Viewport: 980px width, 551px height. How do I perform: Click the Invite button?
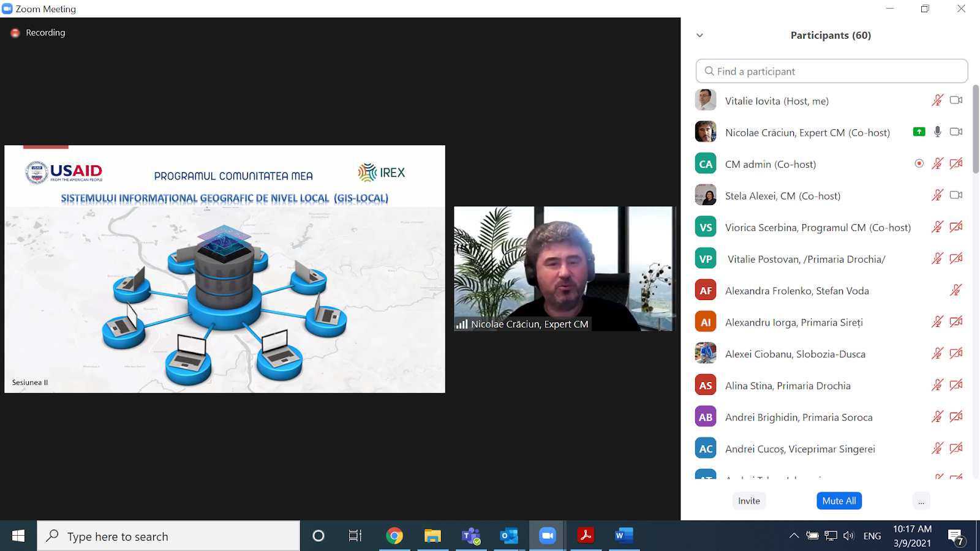748,501
